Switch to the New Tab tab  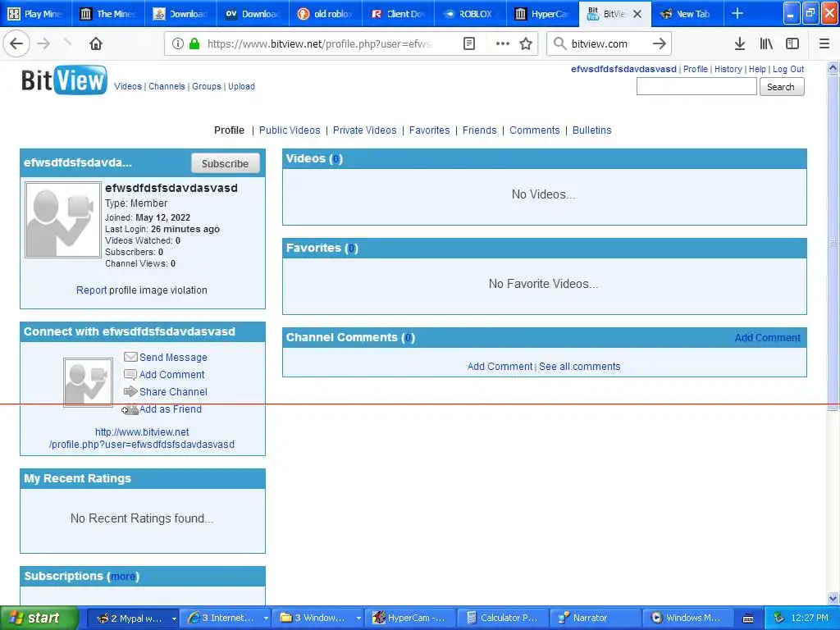[x=687, y=13]
